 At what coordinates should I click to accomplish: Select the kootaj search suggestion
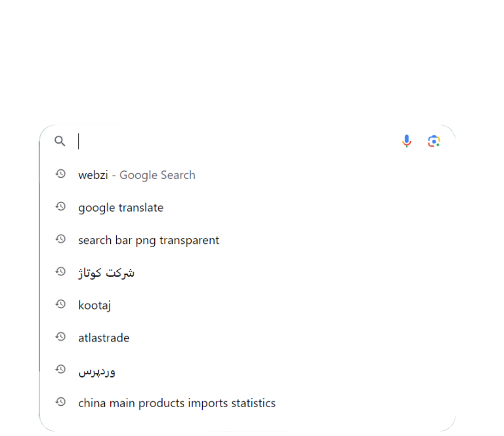94,306
